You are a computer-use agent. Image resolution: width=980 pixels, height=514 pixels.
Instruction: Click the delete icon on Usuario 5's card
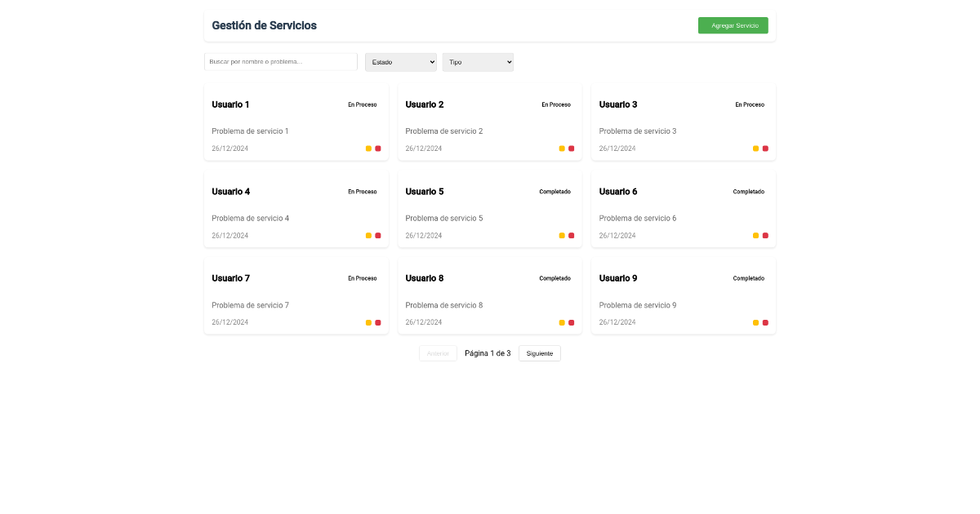(x=570, y=235)
